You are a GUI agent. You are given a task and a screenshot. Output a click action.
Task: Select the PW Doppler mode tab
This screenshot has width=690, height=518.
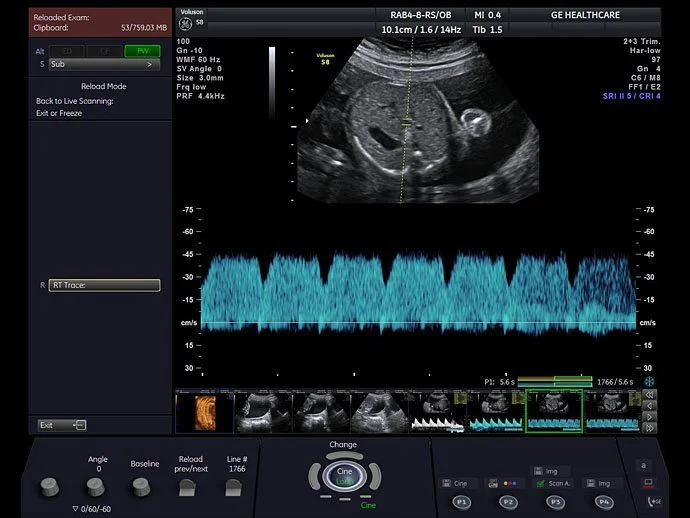(x=142, y=51)
